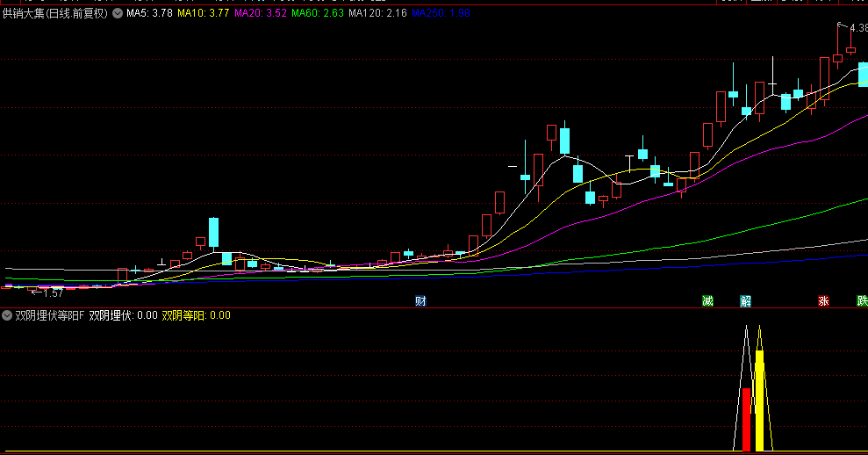Click the green 减 event marker

(x=707, y=301)
